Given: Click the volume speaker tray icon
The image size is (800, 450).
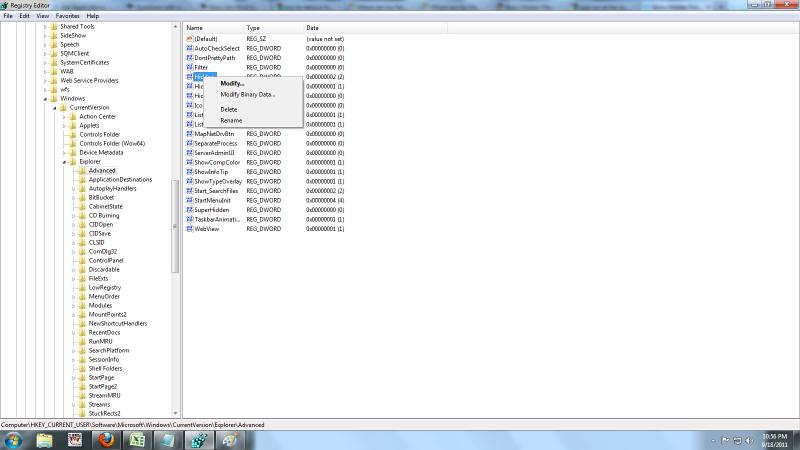Looking at the screenshot, I should [748, 440].
